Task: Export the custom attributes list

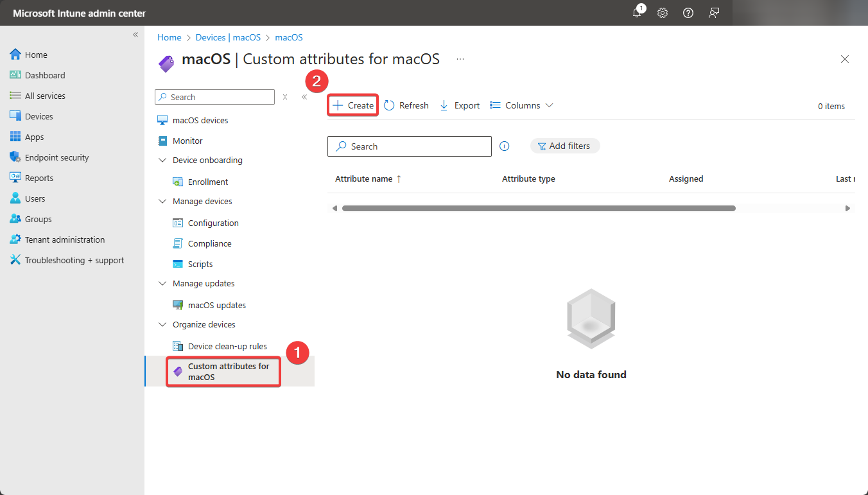Action: coord(460,105)
